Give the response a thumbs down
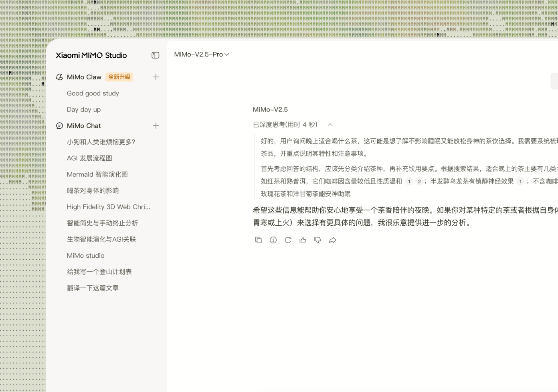The width and height of the screenshot is (558, 392). pyautogui.click(x=317, y=240)
